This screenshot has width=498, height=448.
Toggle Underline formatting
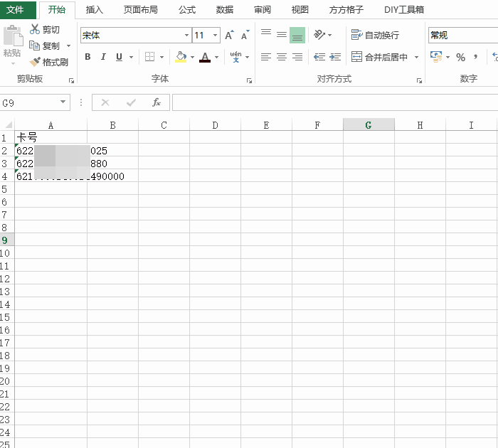119,57
